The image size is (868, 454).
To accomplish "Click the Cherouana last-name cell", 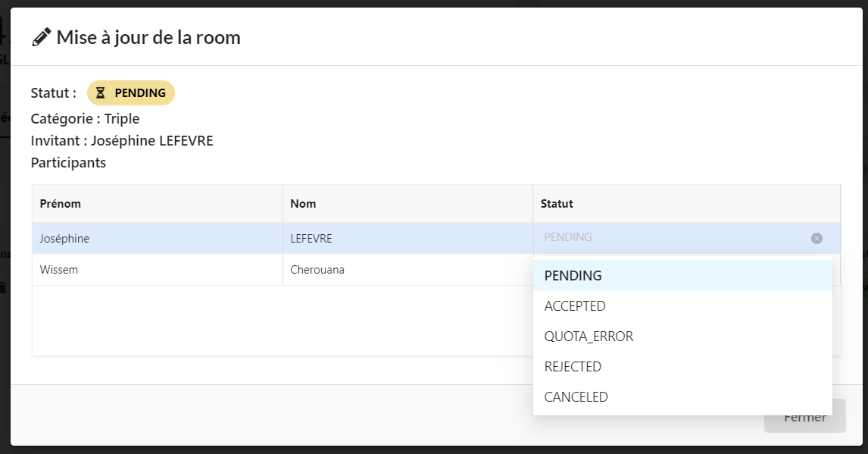I will (x=317, y=270).
